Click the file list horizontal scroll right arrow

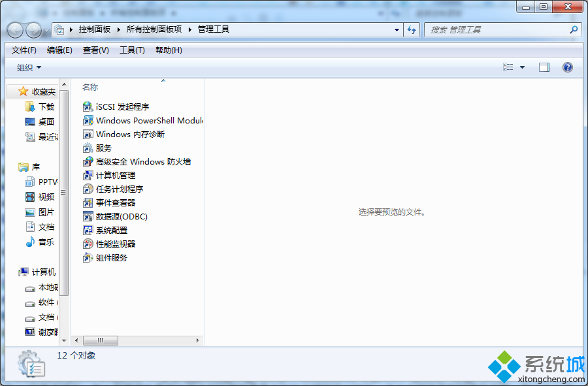coord(197,341)
